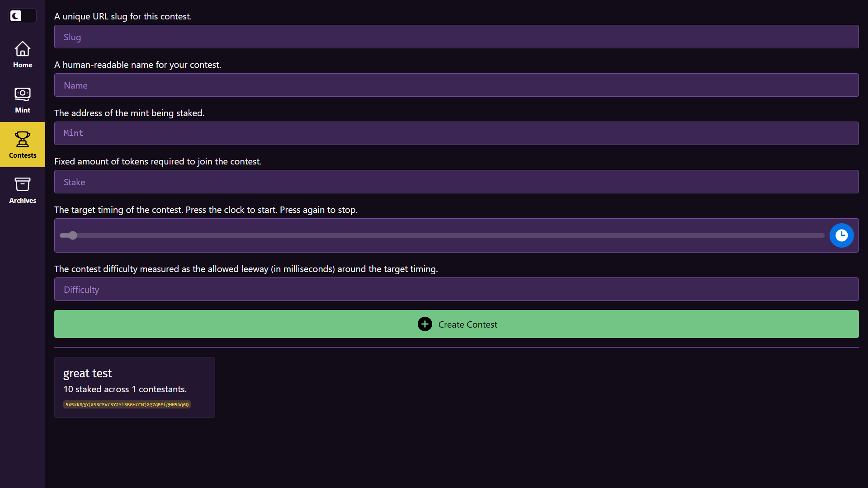This screenshot has height=488, width=868.
Task: Click the Mint address input field
Action: (x=457, y=133)
